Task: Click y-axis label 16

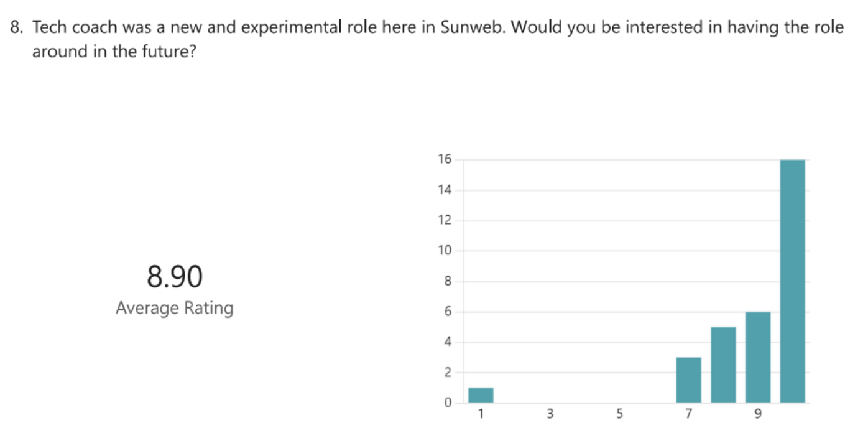Action: pyautogui.click(x=444, y=159)
